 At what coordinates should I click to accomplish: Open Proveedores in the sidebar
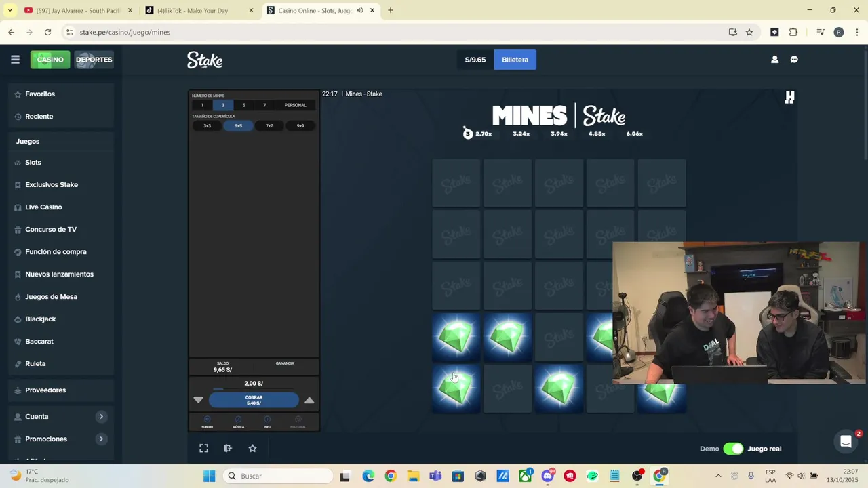click(x=45, y=390)
